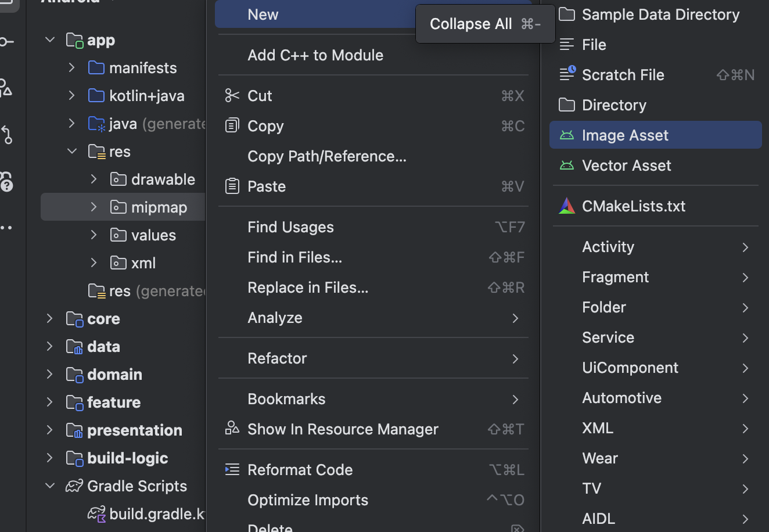The height and width of the screenshot is (532, 769).
Task: Click the Paste clipboard icon
Action: pos(232,186)
